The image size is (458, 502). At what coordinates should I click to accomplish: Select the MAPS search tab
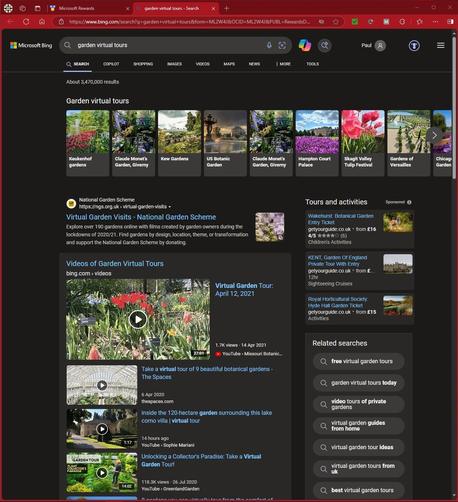coord(229,64)
